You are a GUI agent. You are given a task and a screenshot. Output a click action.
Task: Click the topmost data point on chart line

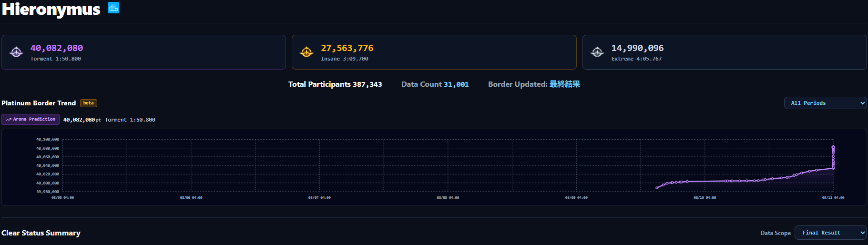833,147
